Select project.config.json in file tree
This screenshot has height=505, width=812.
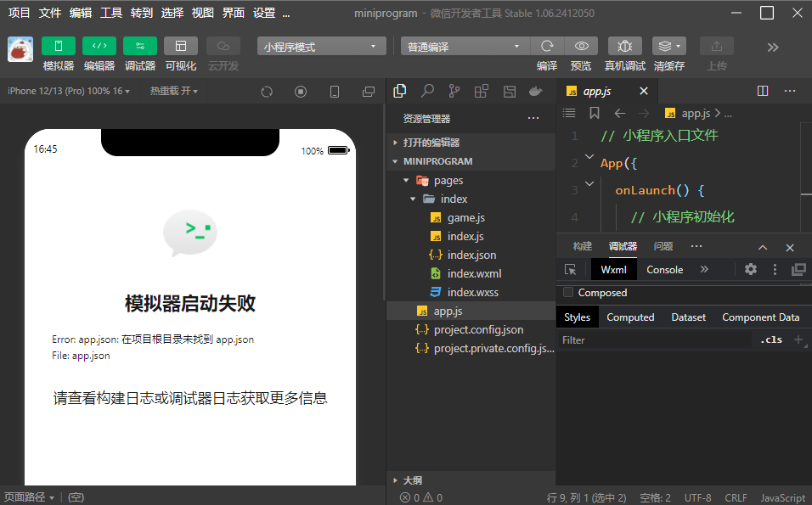(x=471, y=329)
